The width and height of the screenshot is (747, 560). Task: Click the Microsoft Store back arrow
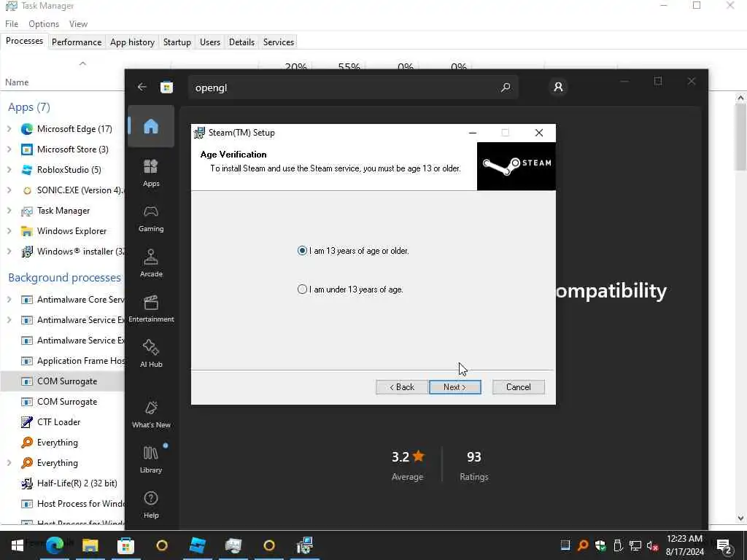click(142, 87)
